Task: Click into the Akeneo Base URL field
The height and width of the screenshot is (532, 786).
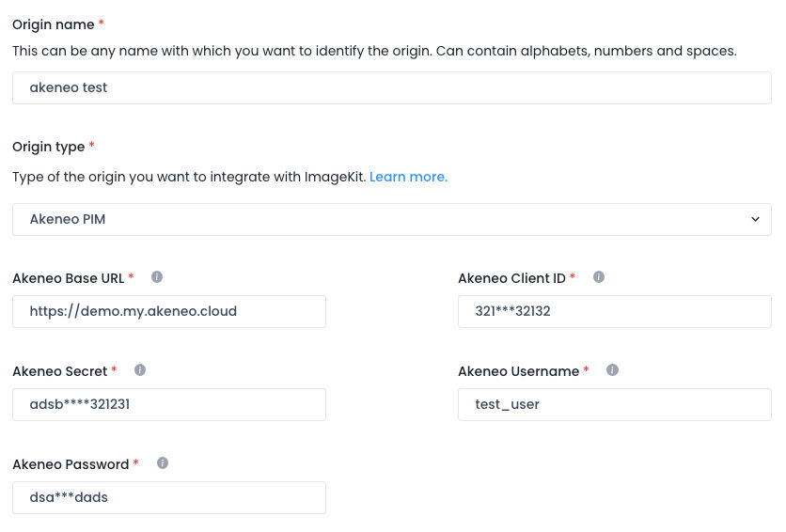Action: pos(169,311)
